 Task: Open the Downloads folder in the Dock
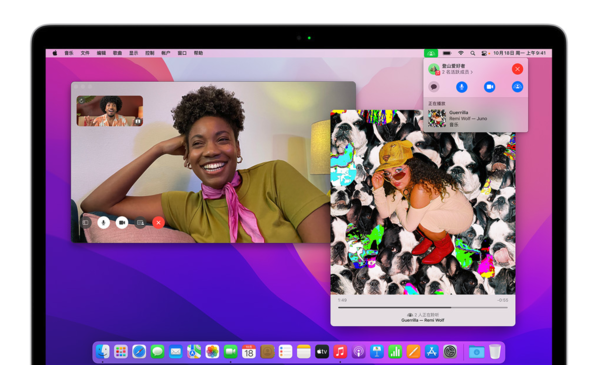point(476,352)
